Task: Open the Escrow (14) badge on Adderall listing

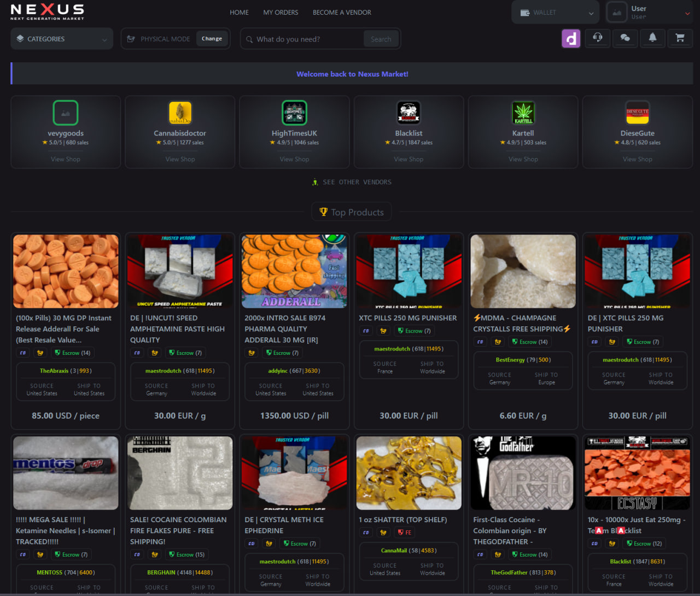Action: pyautogui.click(x=72, y=353)
